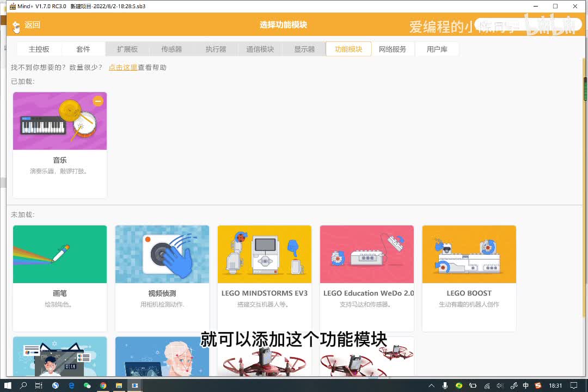
Task: Remove the loaded 音乐 module with minus icon
Action: tap(98, 101)
